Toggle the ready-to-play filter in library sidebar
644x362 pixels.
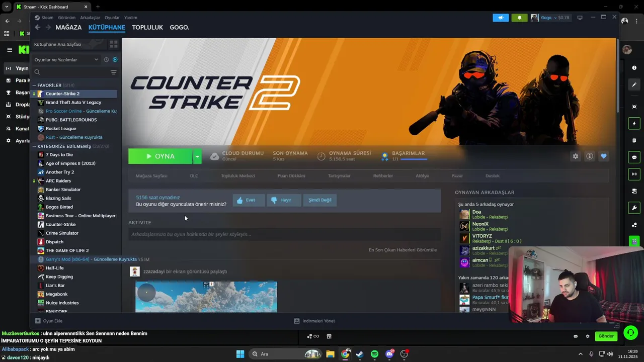tap(115, 59)
